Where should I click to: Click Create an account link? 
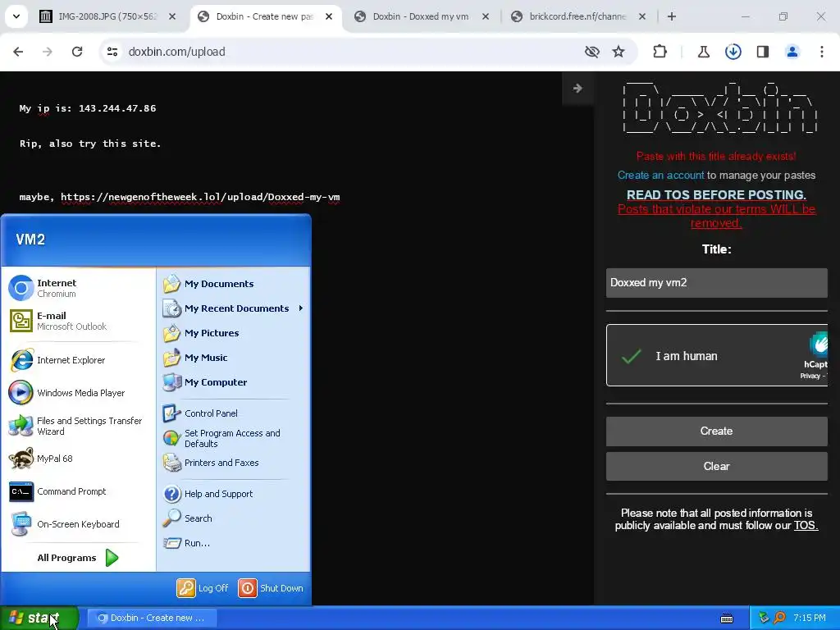[x=660, y=176]
